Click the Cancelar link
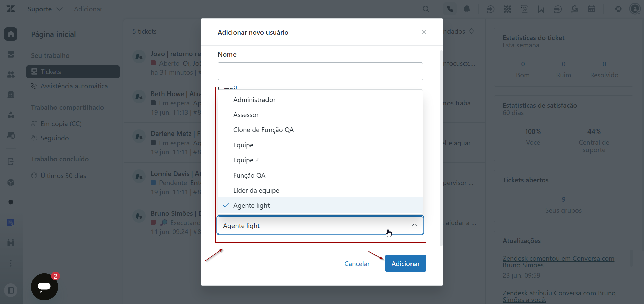This screenshot has width=644, height=304. [x=357, y=264]
